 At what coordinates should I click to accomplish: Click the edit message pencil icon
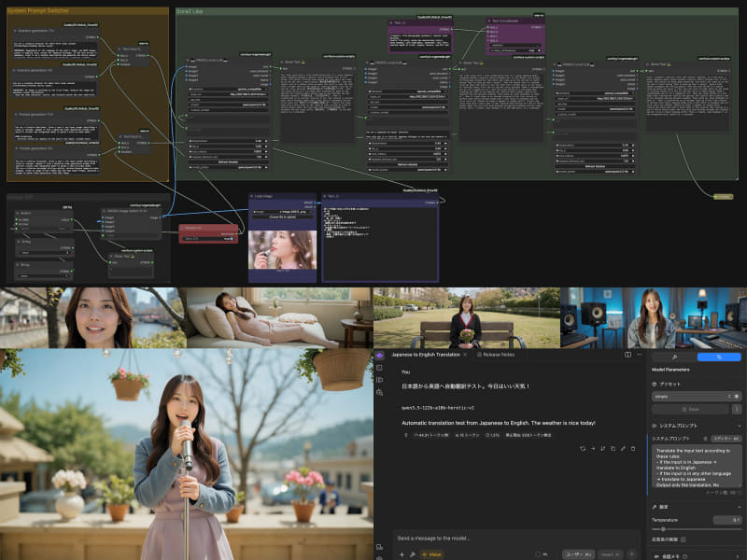coord(623,449)
